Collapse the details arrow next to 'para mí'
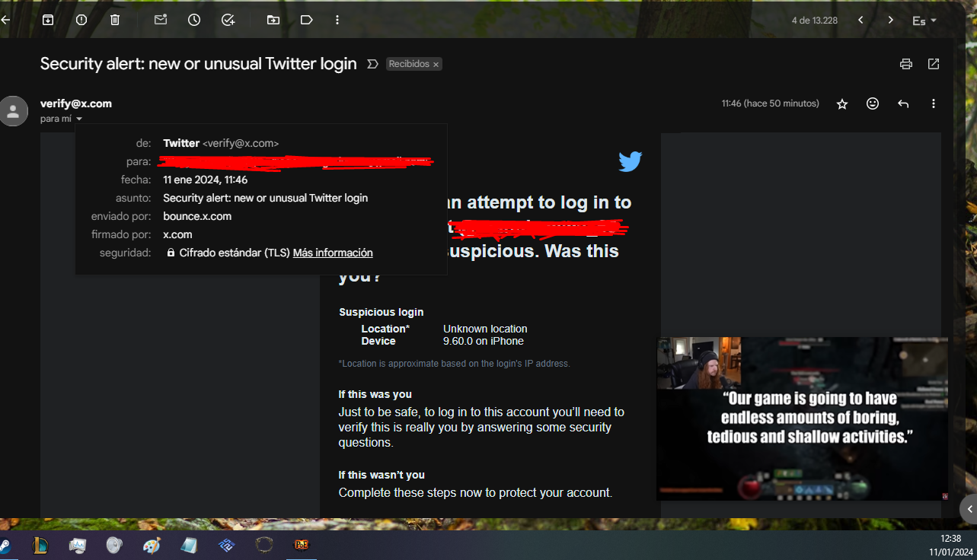 pyautogui.click(x=79, y=119)
